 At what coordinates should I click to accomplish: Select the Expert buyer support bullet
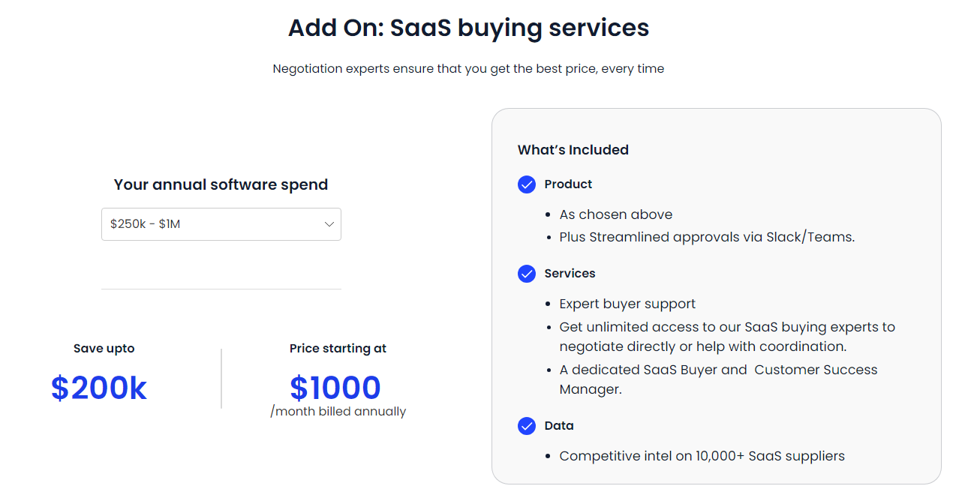click(627, 303)
